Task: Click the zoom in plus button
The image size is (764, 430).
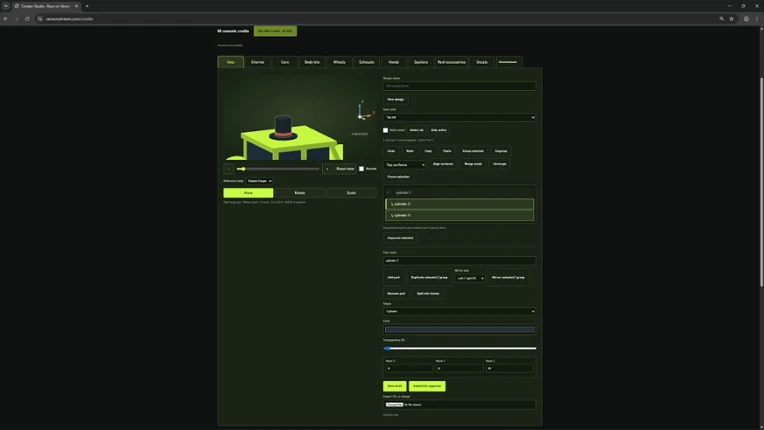Action: 327,169
